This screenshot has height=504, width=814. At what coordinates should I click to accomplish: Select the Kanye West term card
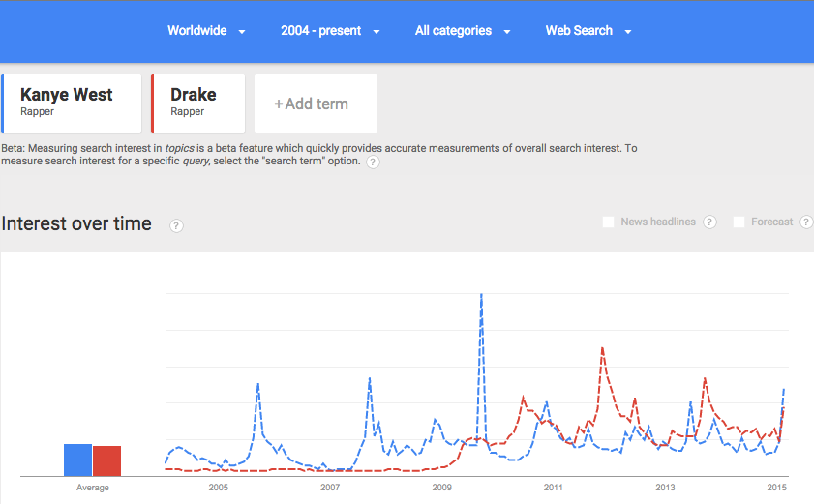(71, 104)
